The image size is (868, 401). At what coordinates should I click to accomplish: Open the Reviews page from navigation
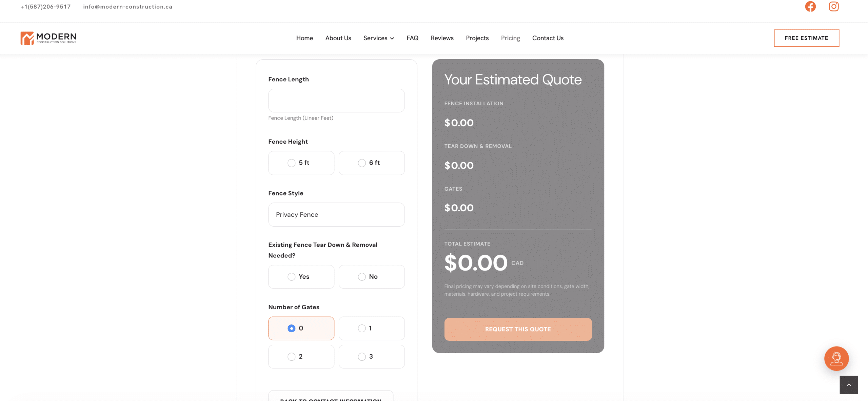[x=442, y=38]
